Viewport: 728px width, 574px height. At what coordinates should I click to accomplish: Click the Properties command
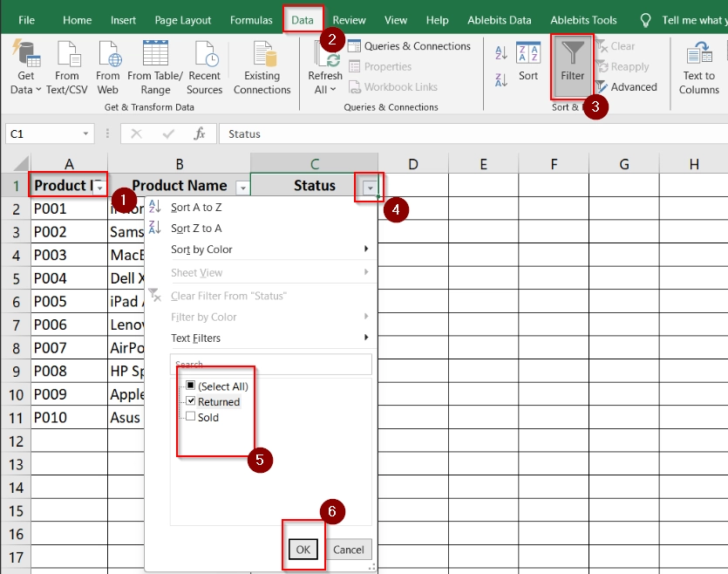pyautogui.click(x=380, y=66)
